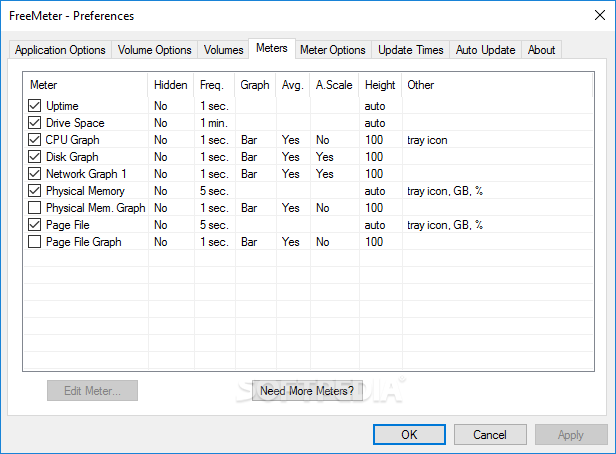This screenshot has height=454, width=616.
Task: Click the Hidden column header
Action: pyautogui.click(x=171, y=85)
